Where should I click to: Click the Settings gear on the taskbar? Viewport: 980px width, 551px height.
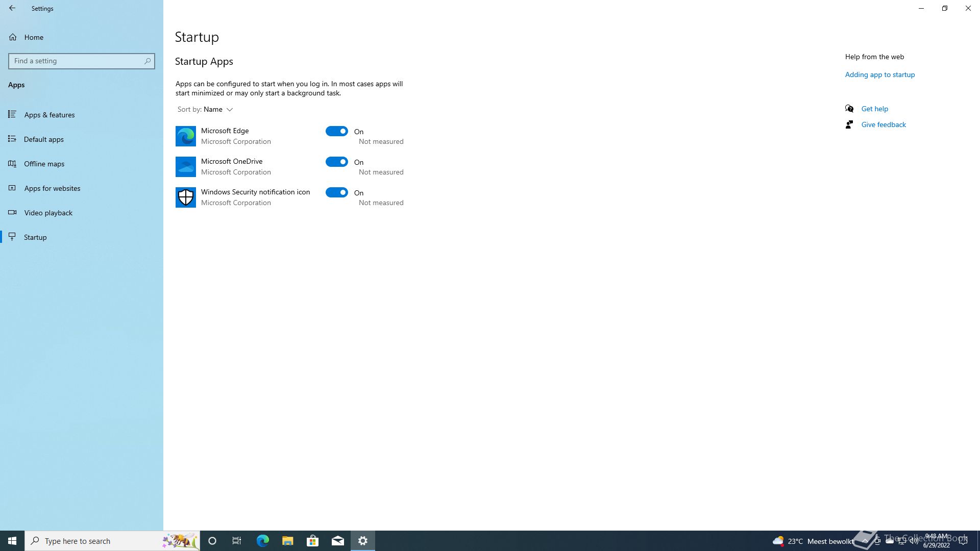point(363,541)
